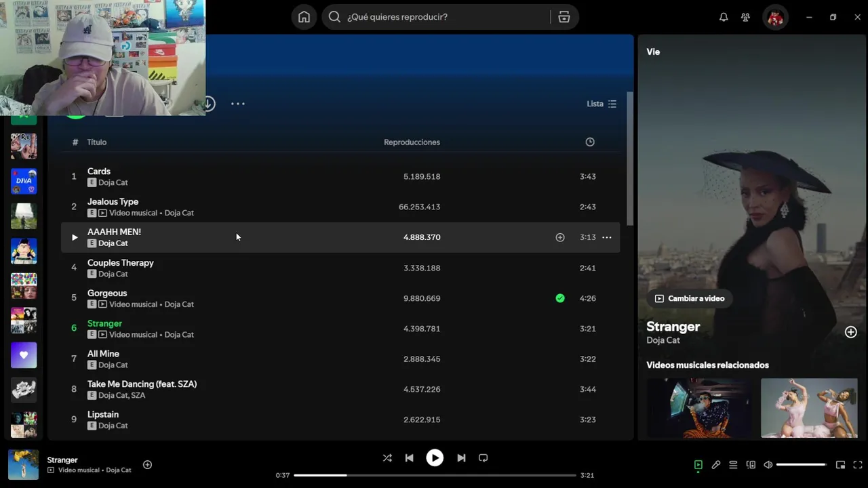
Task: Adjust the volume slider
Action: 802,465
